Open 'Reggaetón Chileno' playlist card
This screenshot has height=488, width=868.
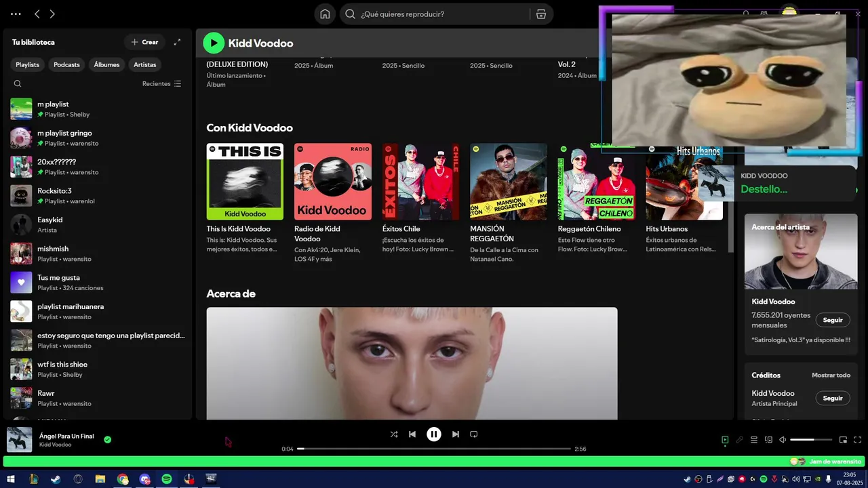tap(596, 198)
